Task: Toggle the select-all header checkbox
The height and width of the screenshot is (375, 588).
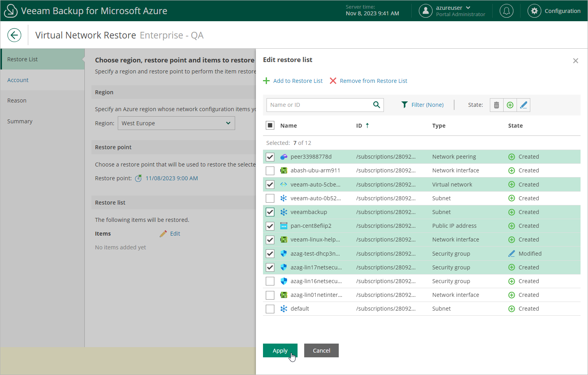Action: [270, 125]
